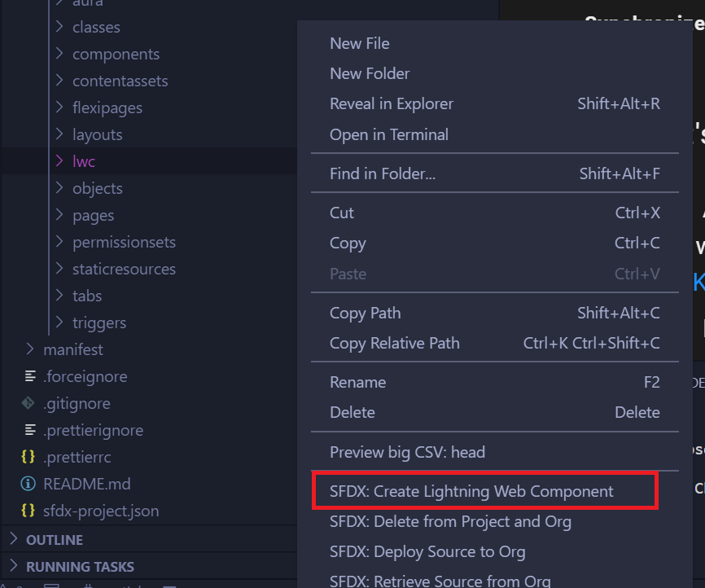Viewport: 705px width, 588px height.
Task: Click the .gitignore git file icon
Action: pyautogui.click(x=28, y=403)
